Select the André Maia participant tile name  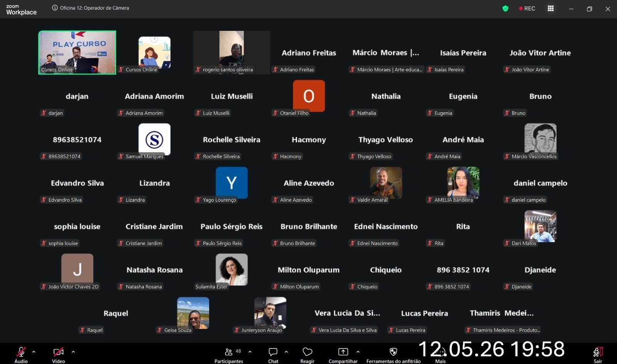tap(463, 140)
